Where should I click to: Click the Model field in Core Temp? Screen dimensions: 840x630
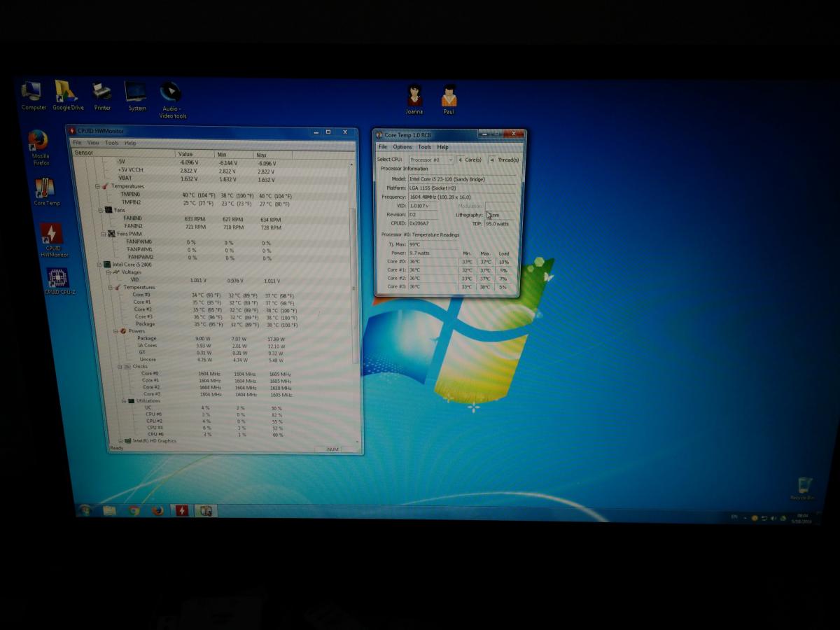point(463,179)
